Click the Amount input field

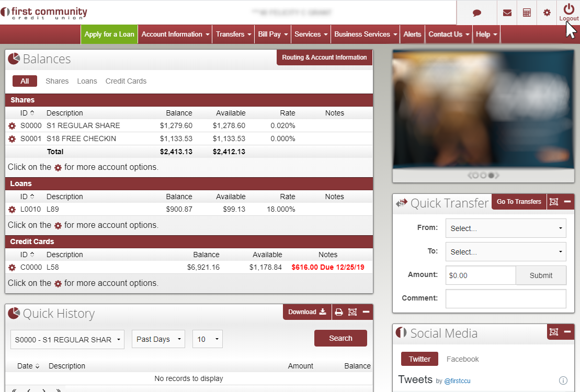click(481, 275)
